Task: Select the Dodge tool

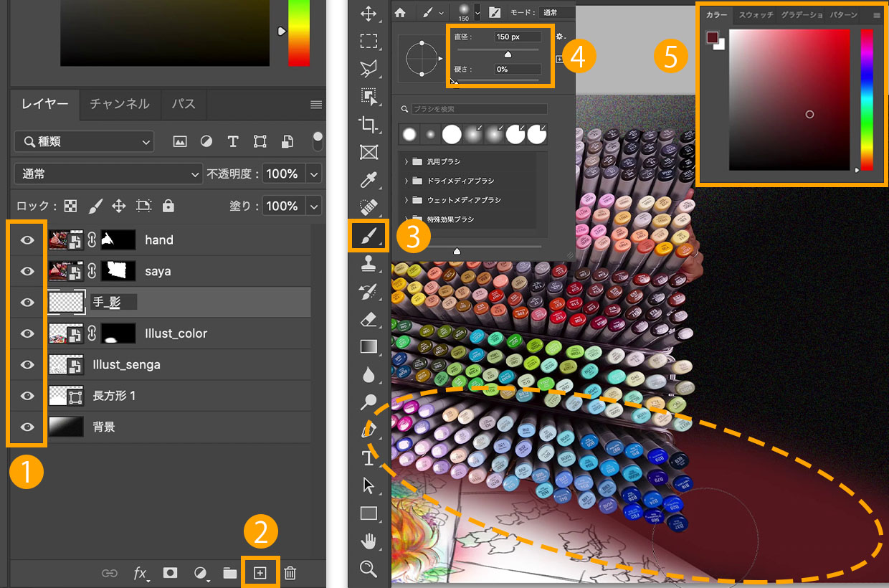Action: coord(369,402)
